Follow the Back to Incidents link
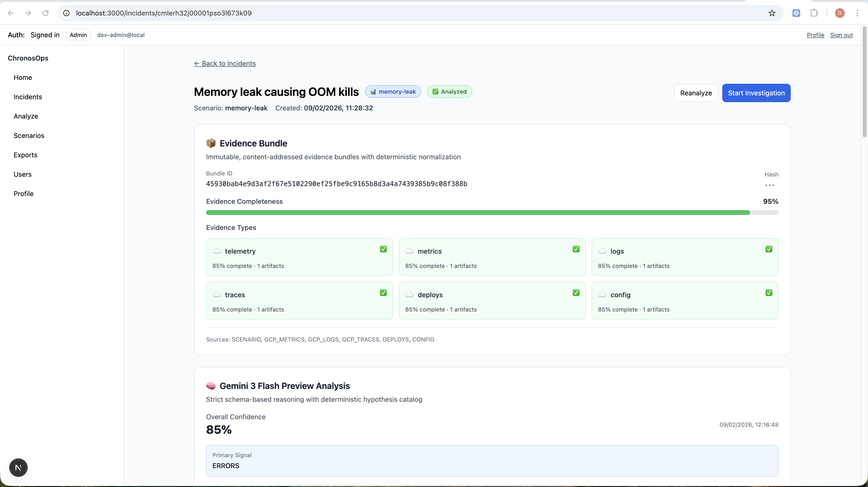Screen dimensions: 868x487 point(225,64)
